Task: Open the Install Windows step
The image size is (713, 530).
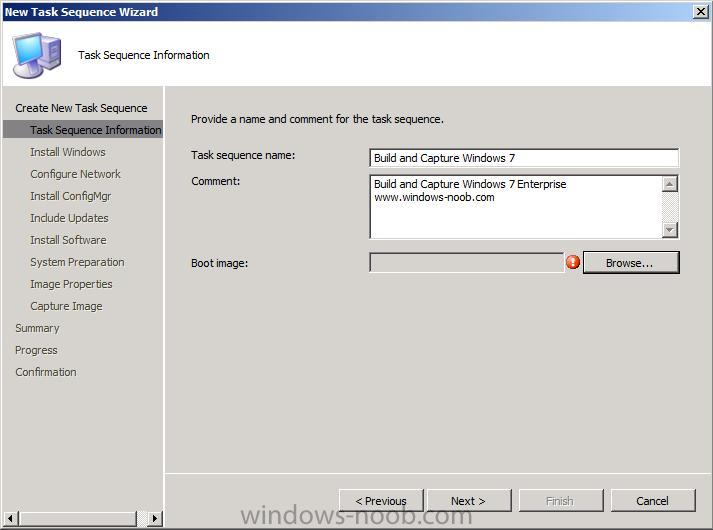Action: 68,152
